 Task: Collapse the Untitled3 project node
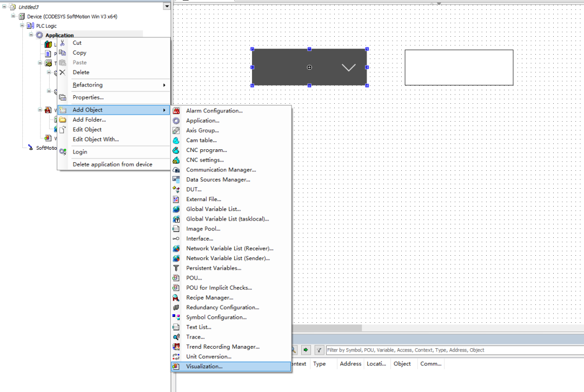(x=4, y=6)
